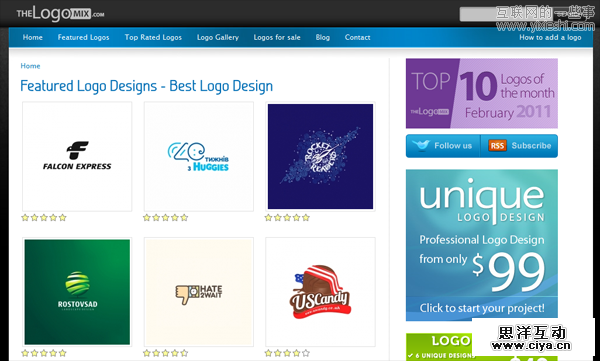
Task: Open Top 10 Logos of the month banner
Action: (x=482, y=93)
